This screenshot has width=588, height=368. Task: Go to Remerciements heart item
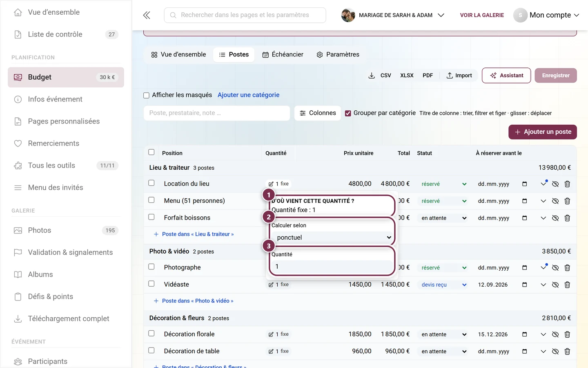[x=66, y=144]
